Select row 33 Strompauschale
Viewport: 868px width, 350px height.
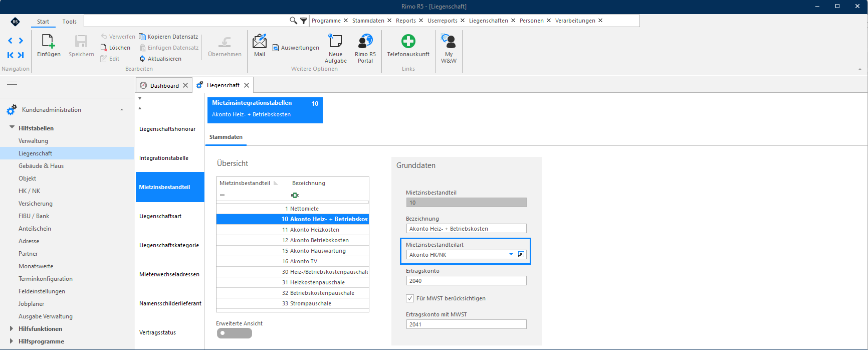pos(293,303)
